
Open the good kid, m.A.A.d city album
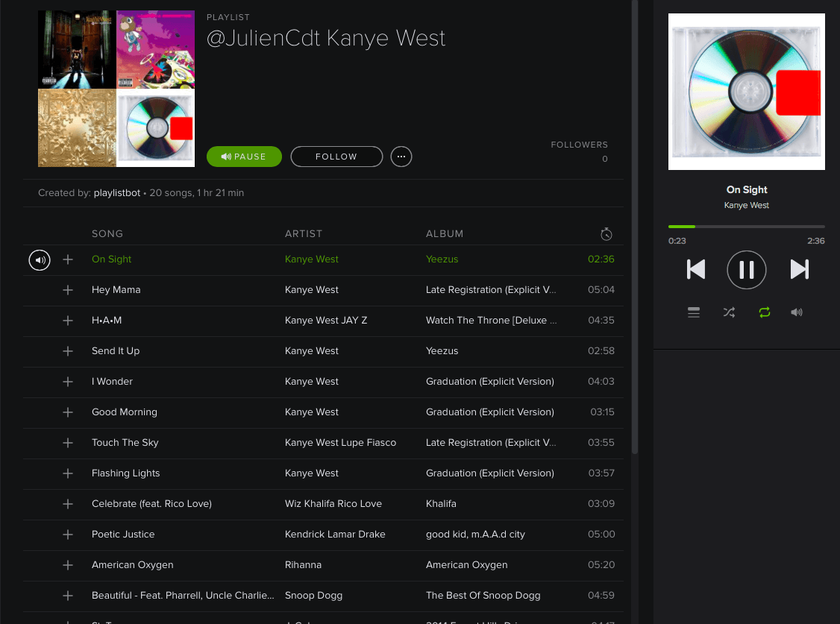click(475, 535)
